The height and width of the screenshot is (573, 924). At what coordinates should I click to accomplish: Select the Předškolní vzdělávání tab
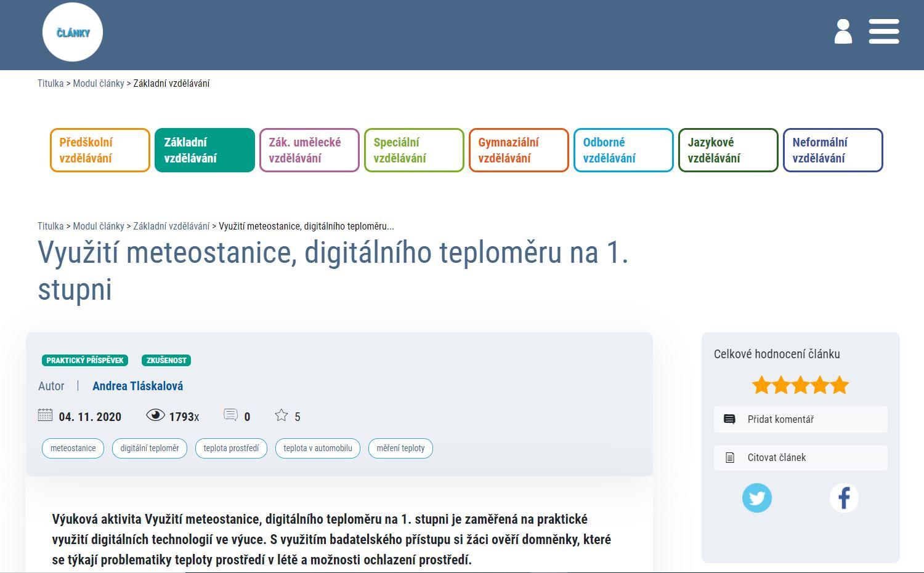[100, 150]
